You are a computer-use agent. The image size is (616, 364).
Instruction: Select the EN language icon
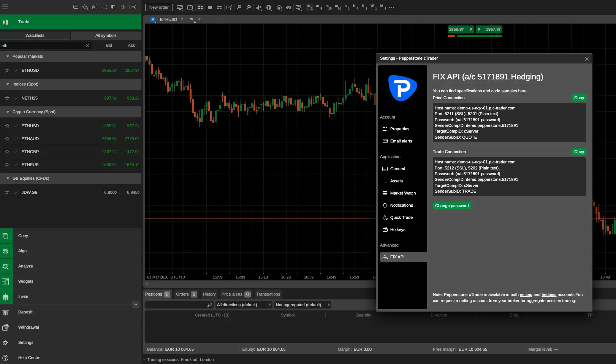[x=133, y=6]
